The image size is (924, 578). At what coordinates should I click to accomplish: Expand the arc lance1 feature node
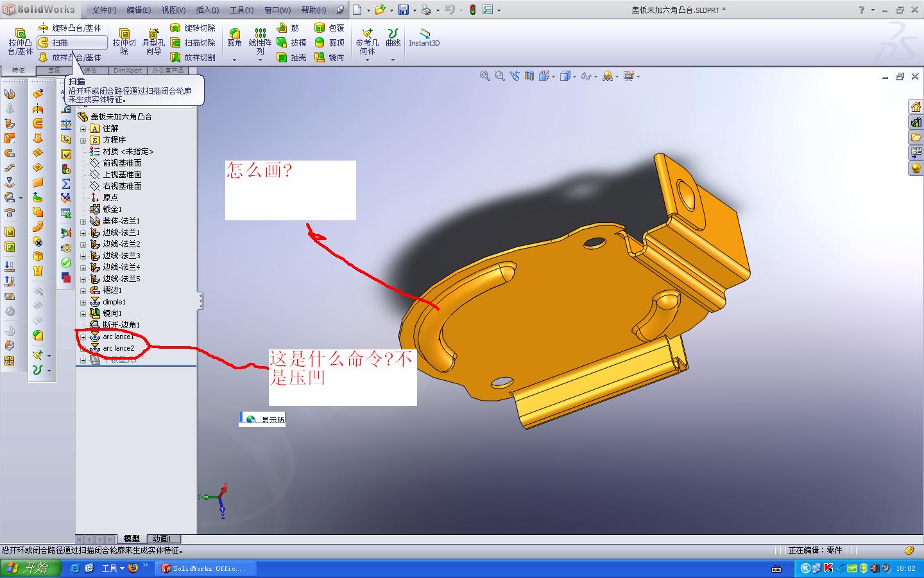click(83, 337)
